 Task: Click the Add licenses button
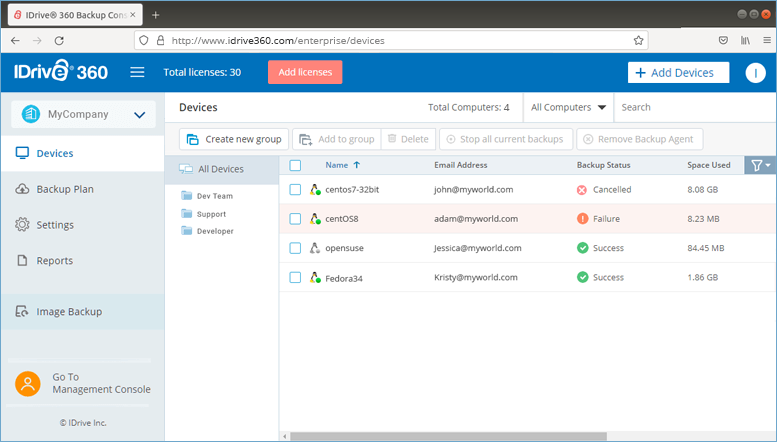tap(305, 72)
